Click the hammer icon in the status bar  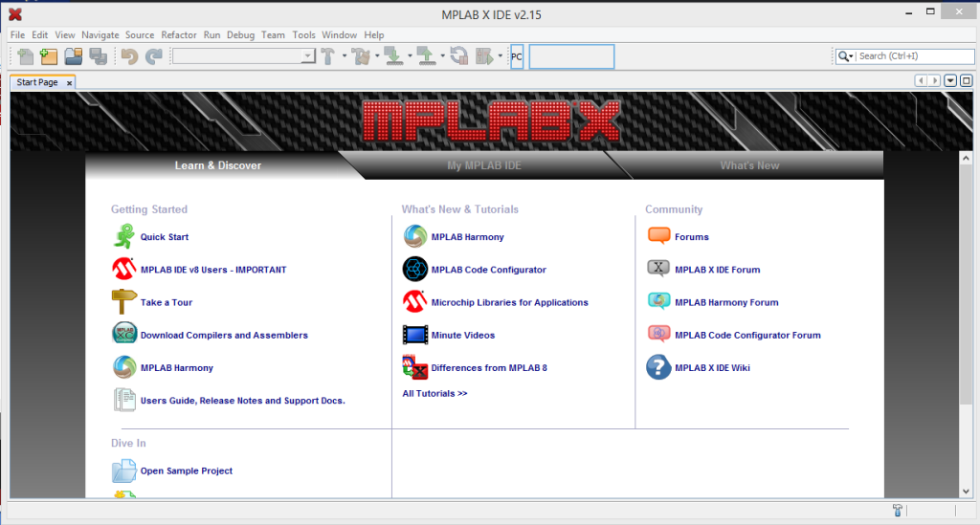[x=898, y=510]
